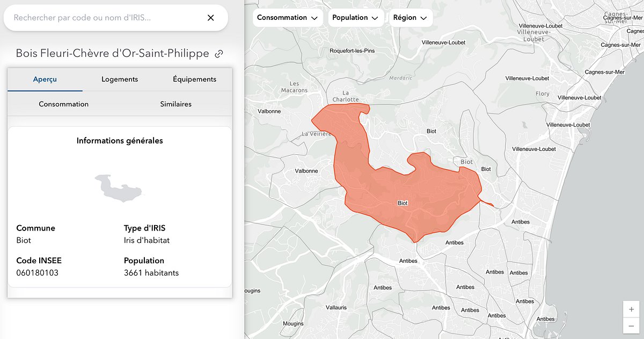644x339 pixels.
Task: Open the Consommation dropdown above the map
Action: [288, 17]
